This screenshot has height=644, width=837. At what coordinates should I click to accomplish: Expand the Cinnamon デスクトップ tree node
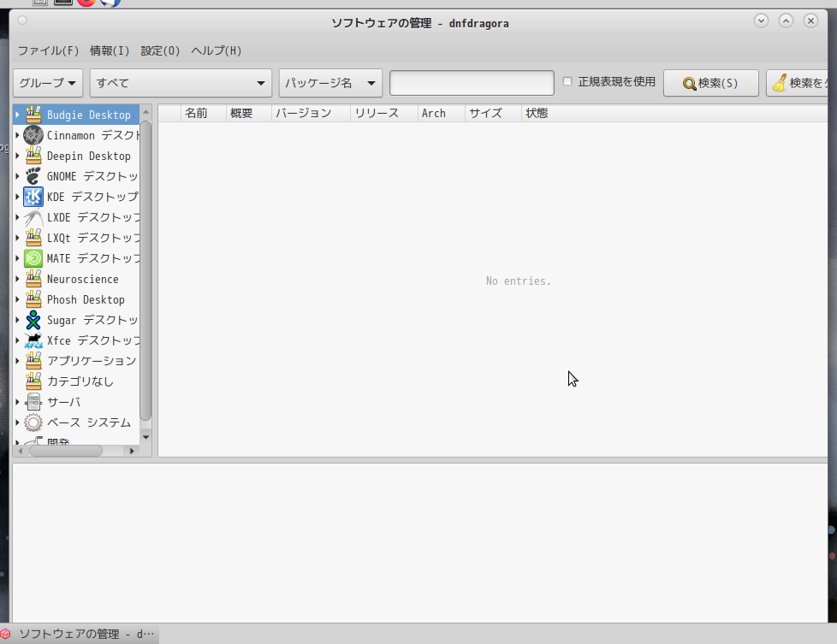pyautogui.click(x=17, y=135)
